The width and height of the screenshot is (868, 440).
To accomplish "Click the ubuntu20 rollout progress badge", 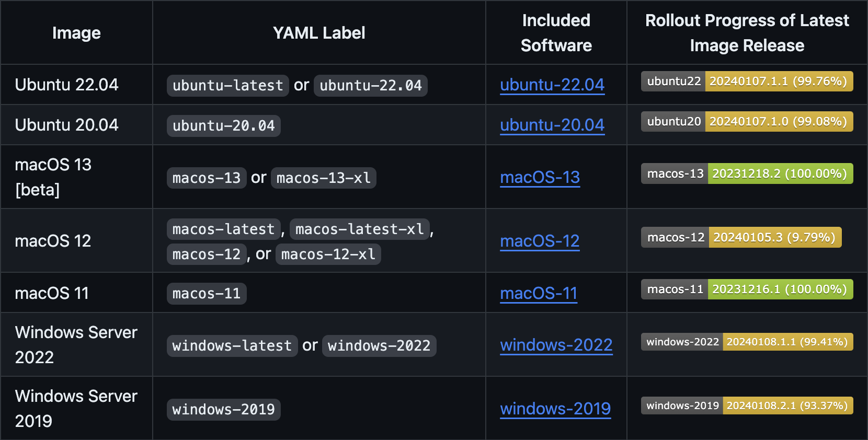I will point(747,121).
